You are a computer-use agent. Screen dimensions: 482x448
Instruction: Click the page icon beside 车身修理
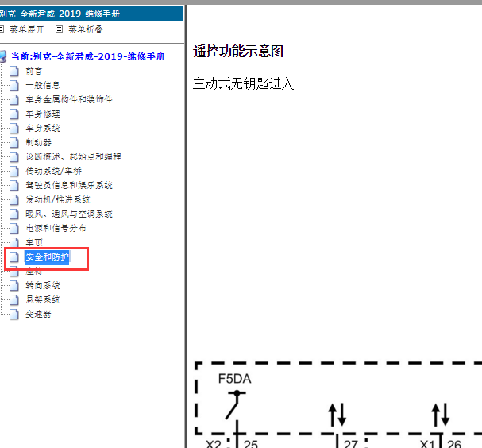(x=13, y=114)
